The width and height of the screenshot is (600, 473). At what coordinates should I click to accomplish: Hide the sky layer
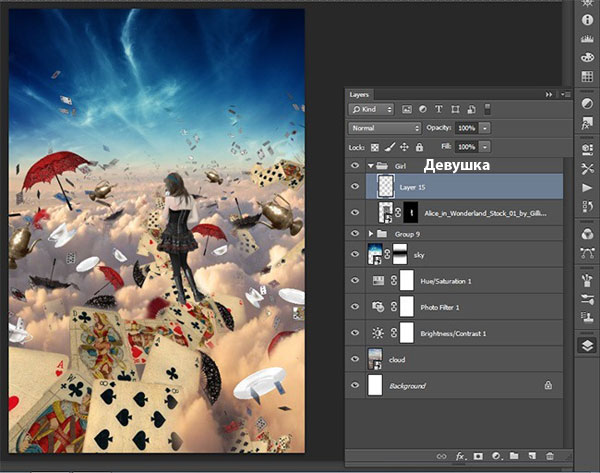[x=355, y=254]
